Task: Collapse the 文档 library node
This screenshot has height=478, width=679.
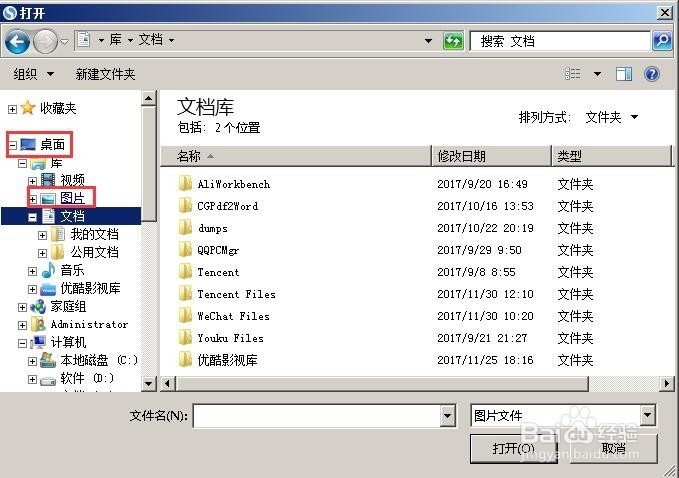Action: click(32, 217)
